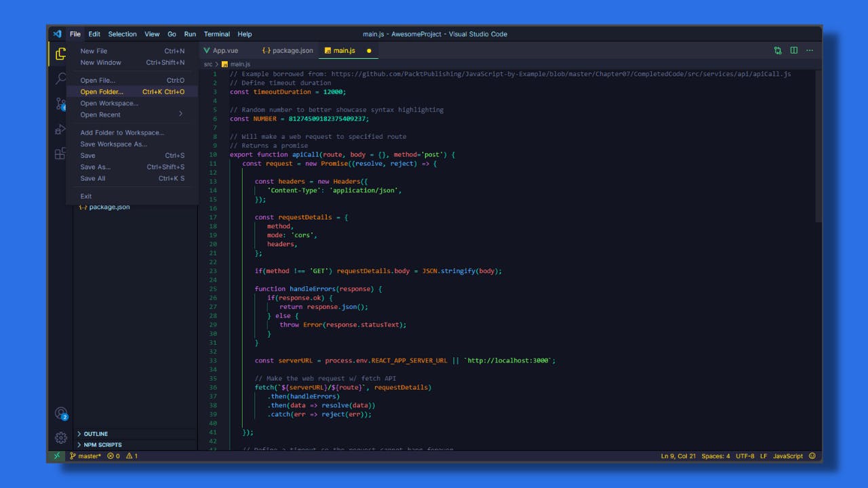The width and height of the screenshot is (868, 488).
Task: Open the Edit menu
Action: (x=94, y=34)
